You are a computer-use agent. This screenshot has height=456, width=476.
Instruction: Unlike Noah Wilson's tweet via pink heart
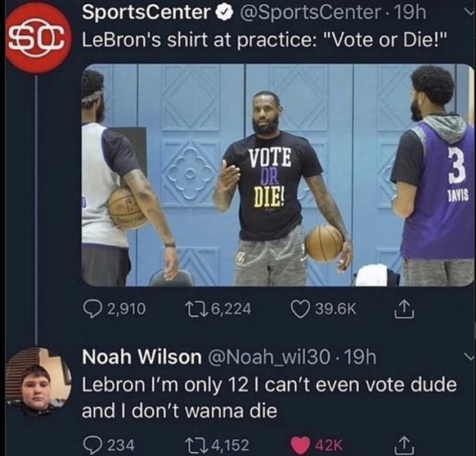click(x=301, y=445)
